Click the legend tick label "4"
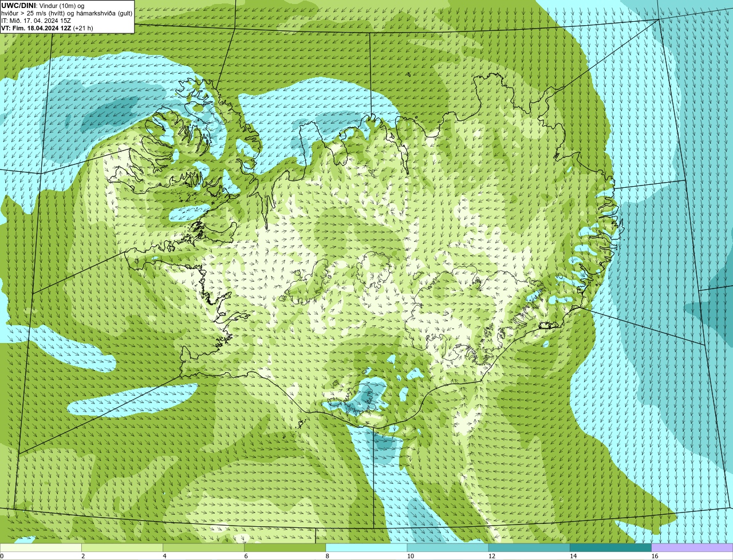Screen dimensions: 733x560 tap(164, 556)
